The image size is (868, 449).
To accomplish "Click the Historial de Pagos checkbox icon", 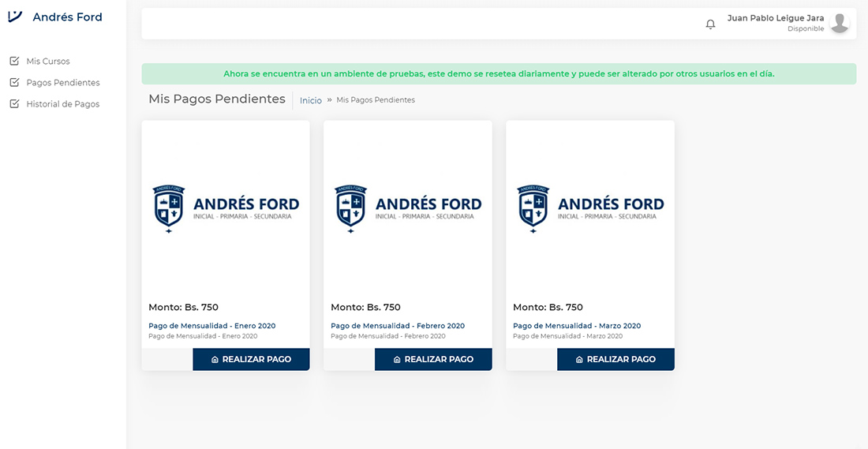I will (15, 103).
